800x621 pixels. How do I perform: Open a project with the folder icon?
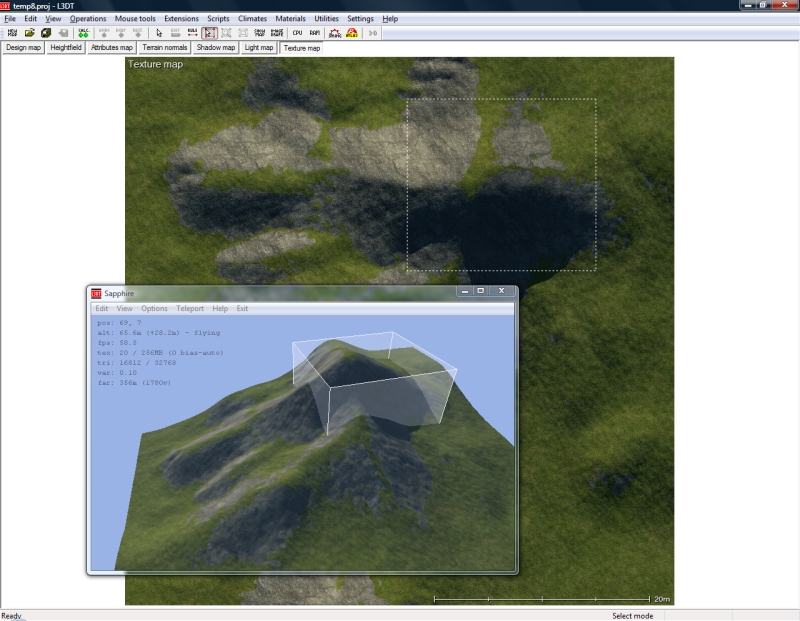29,33
